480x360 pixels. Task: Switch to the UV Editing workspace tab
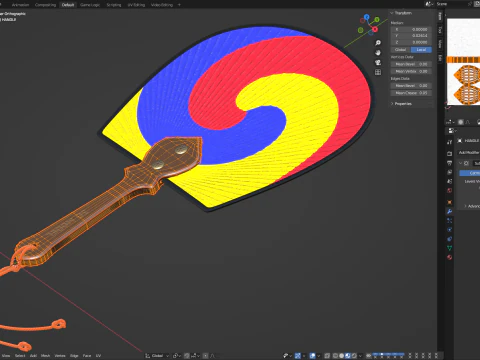(136, 5)
